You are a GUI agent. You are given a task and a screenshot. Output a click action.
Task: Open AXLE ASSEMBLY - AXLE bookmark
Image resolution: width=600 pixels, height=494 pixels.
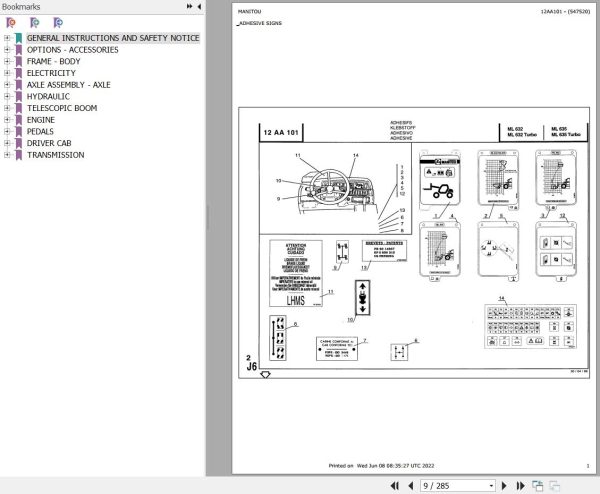click(68, 85)
